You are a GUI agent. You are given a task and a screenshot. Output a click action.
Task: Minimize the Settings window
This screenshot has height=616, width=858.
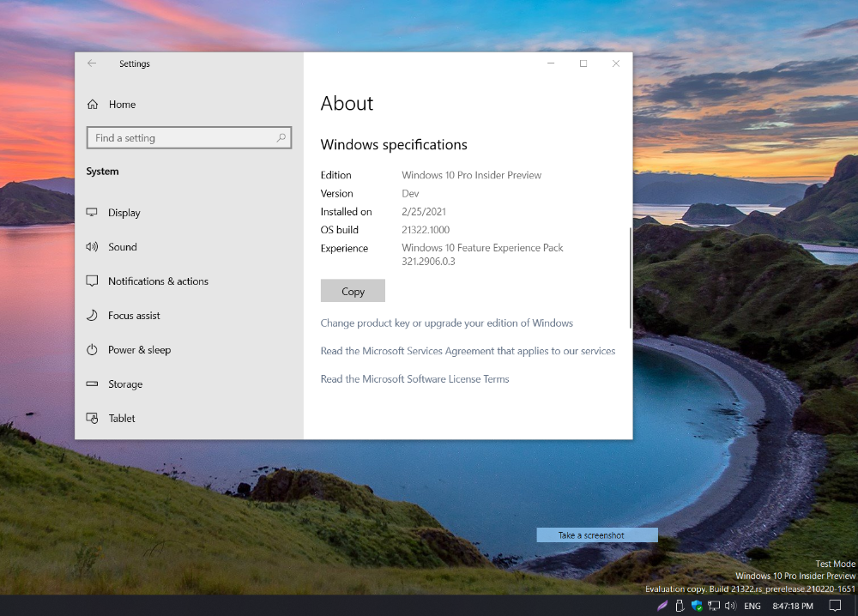point(551,63)
